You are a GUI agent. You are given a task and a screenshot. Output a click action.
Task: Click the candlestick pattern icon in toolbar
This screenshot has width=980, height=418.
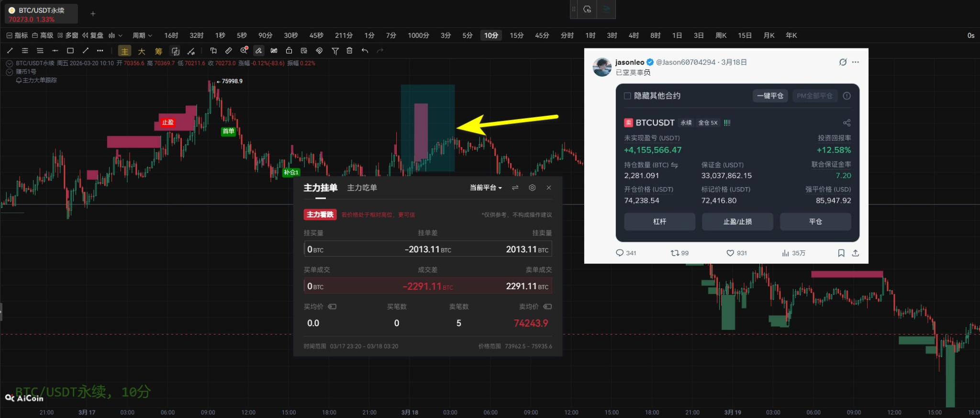pos(274,51)
